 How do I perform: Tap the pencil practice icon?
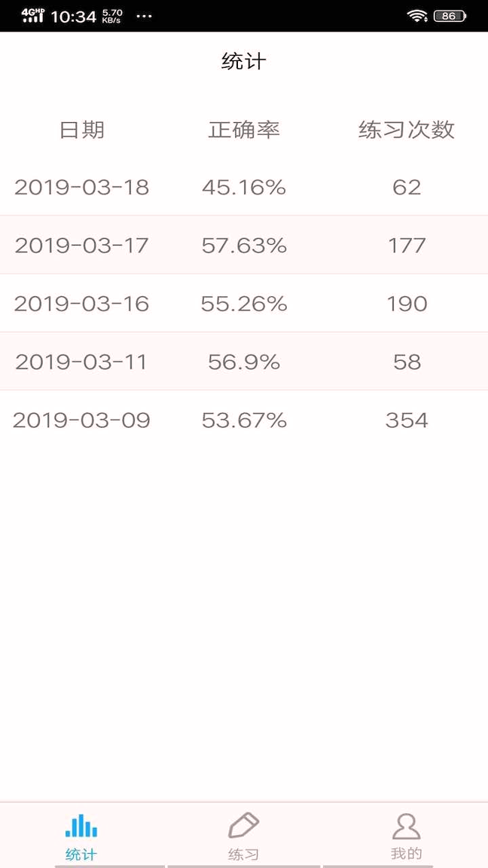point(243,826)
